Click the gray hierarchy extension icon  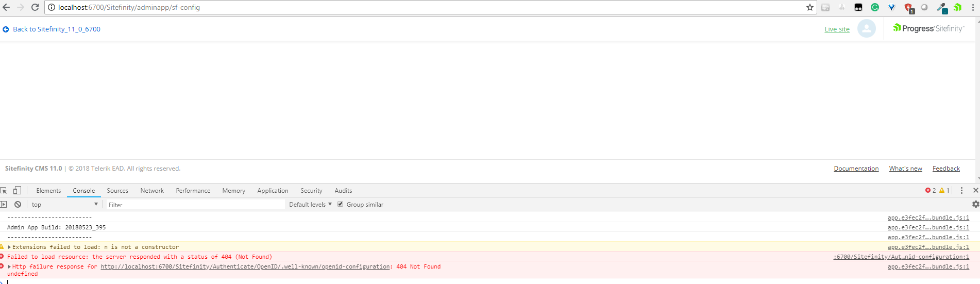[842, 7]
